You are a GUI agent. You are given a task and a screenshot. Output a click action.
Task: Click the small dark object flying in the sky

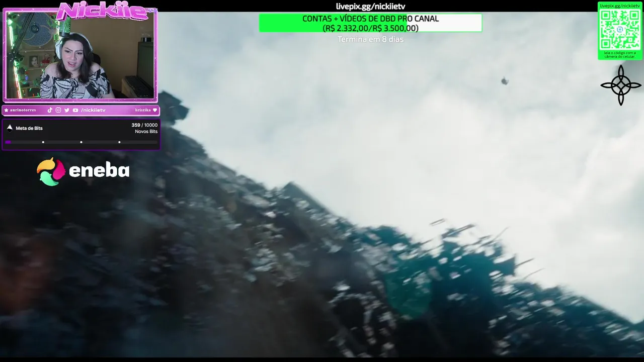[505, 81]
